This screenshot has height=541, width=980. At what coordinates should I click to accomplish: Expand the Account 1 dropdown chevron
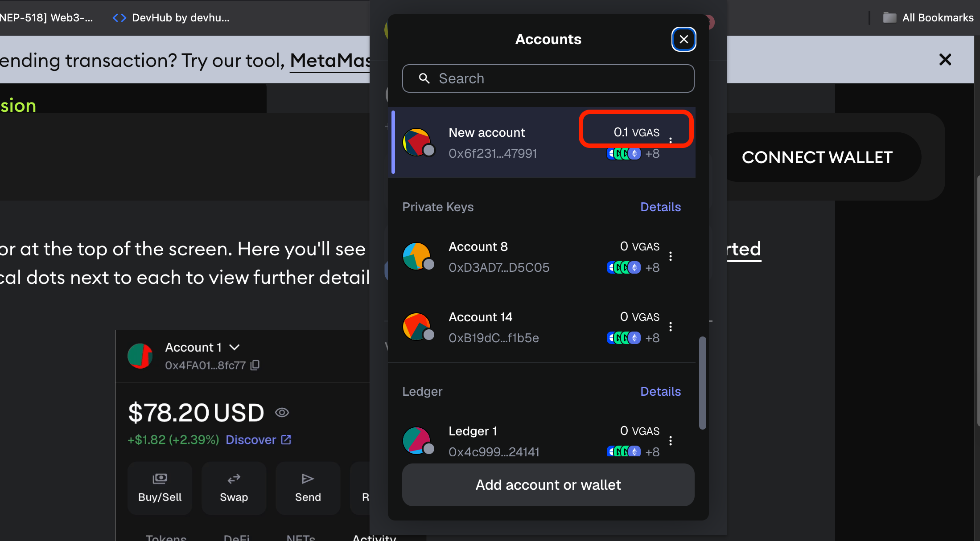(235, 347)
